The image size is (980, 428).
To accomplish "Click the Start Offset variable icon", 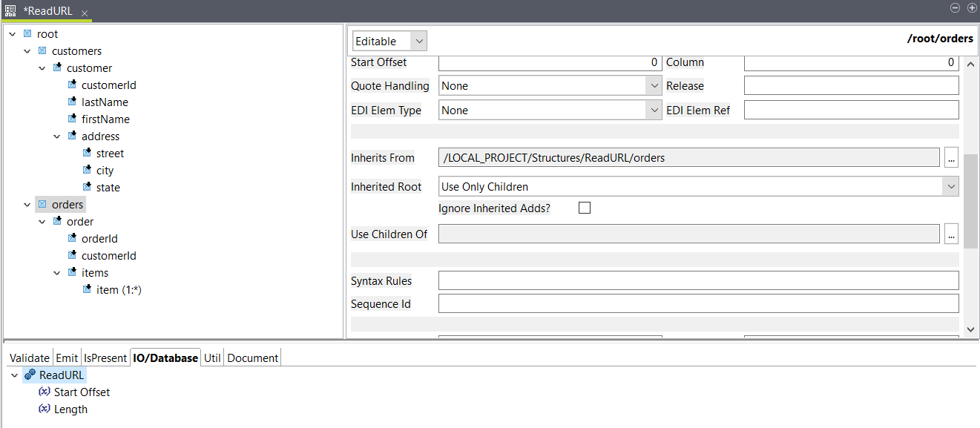I will 45,392.
